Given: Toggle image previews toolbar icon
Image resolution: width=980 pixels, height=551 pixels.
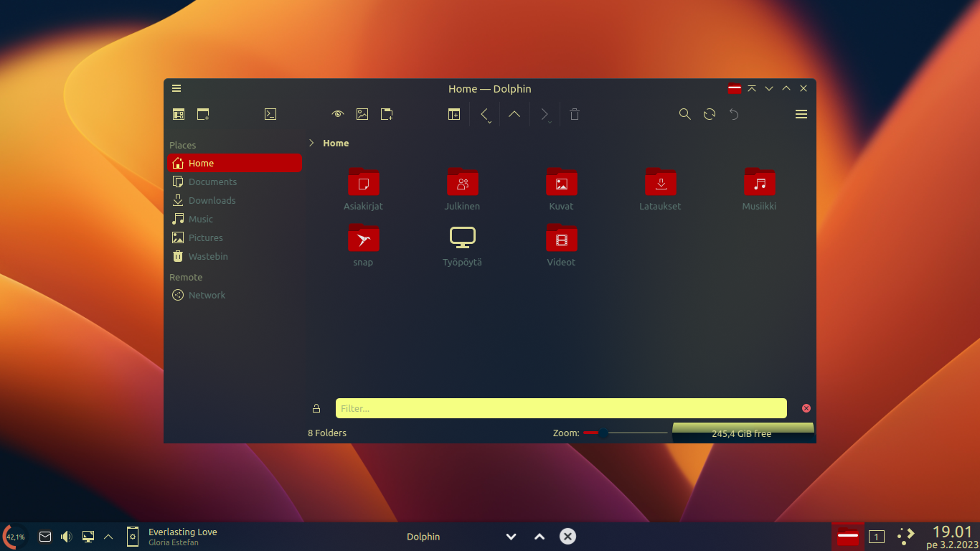Looking at the screenshot, I should click(362, 114).
